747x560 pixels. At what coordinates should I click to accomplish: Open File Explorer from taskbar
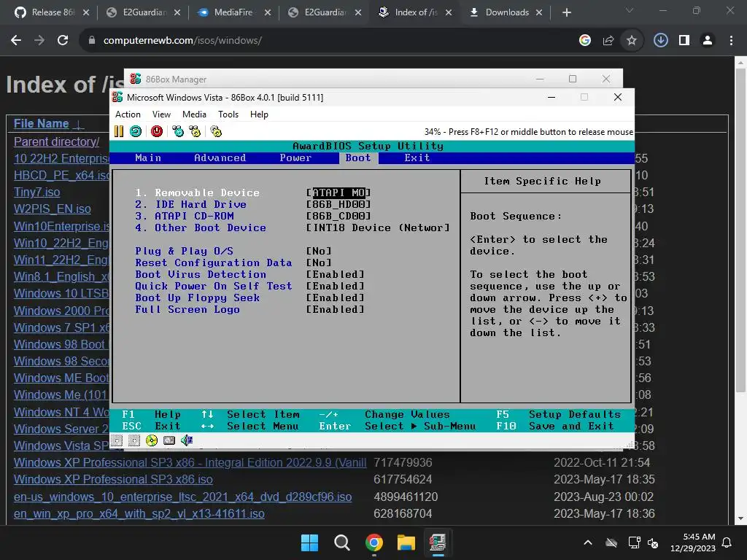406,542
